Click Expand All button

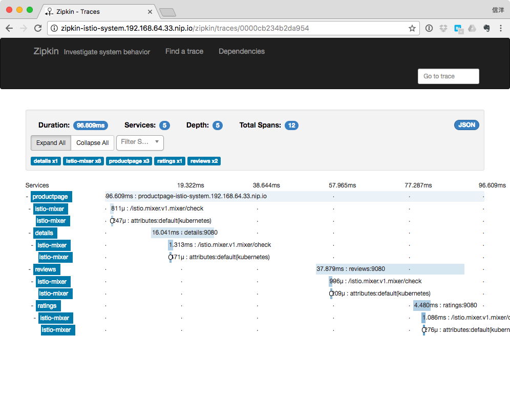51,143
